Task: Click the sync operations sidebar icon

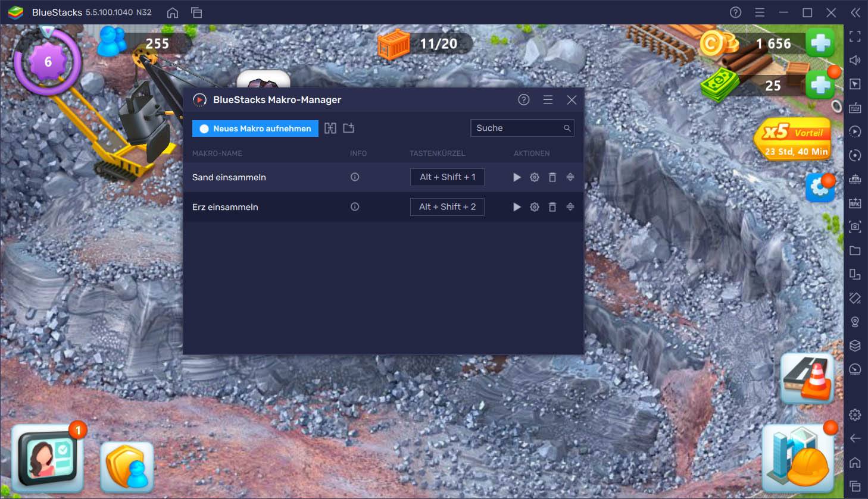Action: [x=855, y=155]
